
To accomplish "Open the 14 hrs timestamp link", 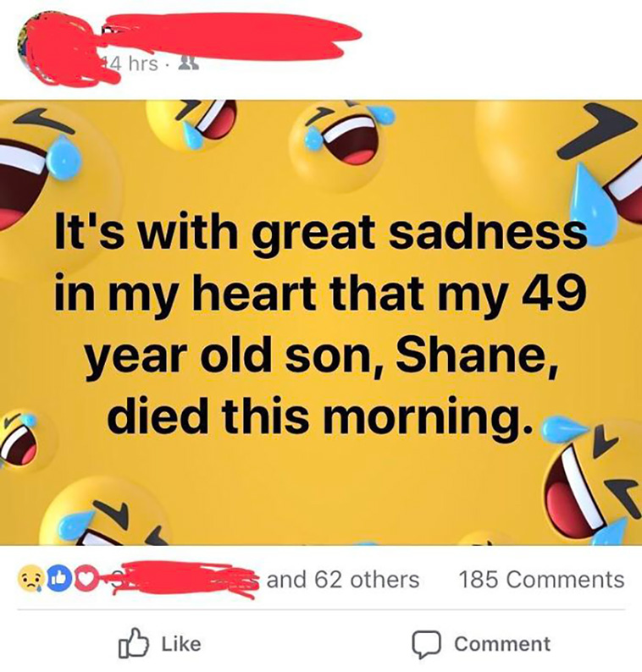I will click(x=131, y=63).
